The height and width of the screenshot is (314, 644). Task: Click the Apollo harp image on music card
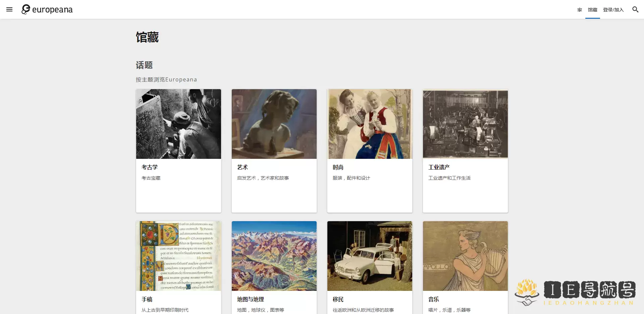coord(465,256)
